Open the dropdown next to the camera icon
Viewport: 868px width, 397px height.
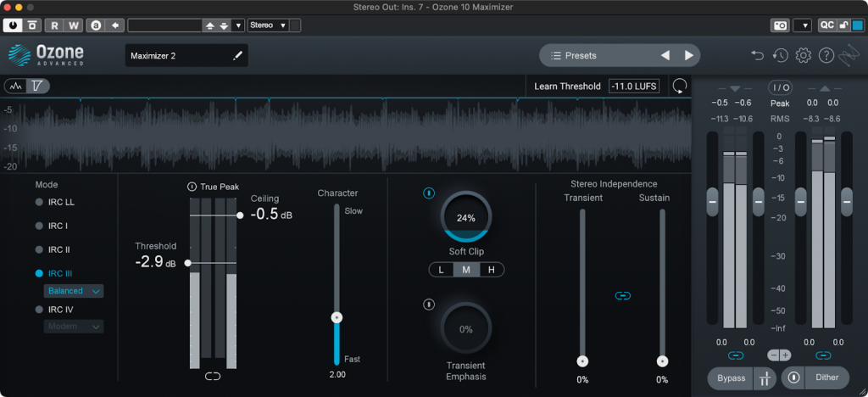(x=803, y=25)
